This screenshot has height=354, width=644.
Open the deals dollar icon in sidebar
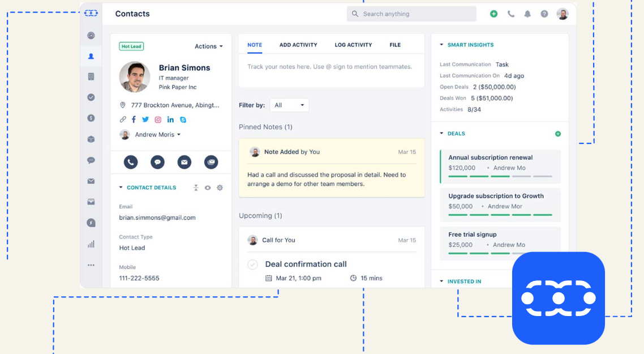[91, 118]
